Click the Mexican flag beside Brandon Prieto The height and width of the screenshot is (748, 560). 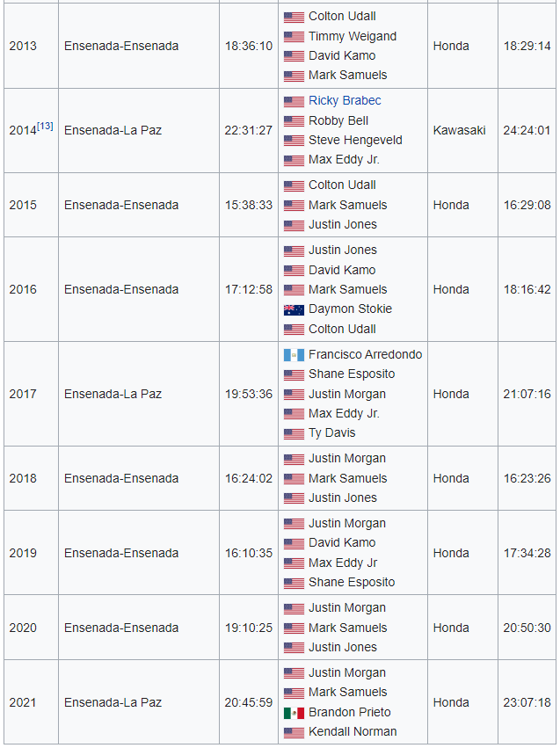(x=294, y=713)
